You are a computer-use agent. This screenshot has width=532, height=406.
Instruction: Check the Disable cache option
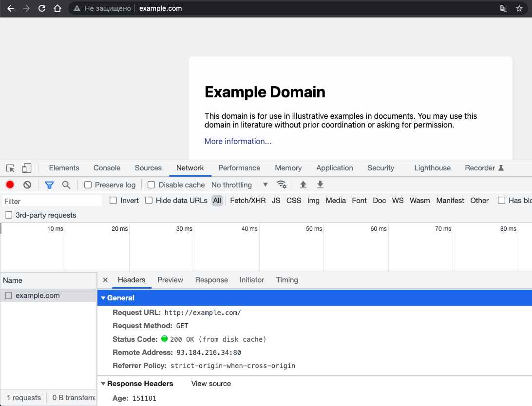[x=152, y=185]
